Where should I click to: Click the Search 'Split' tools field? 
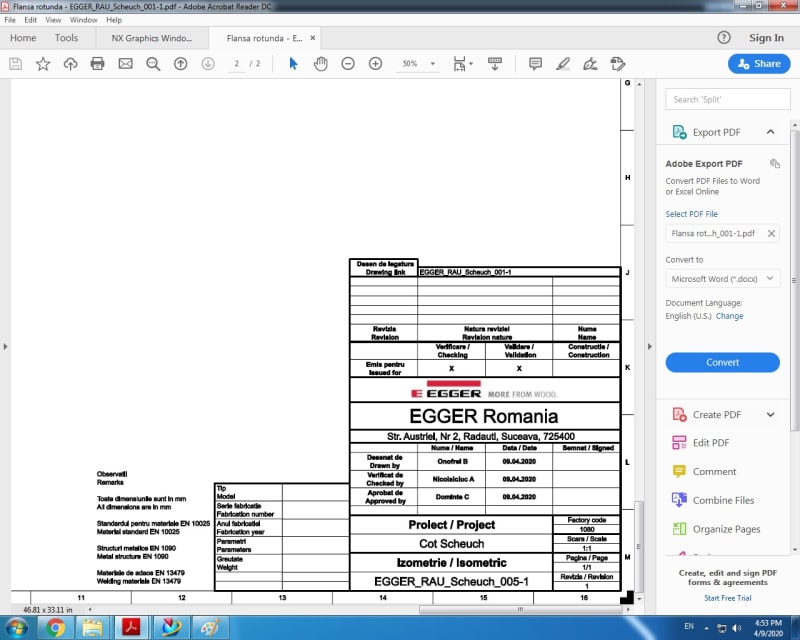tap(728, 100)
